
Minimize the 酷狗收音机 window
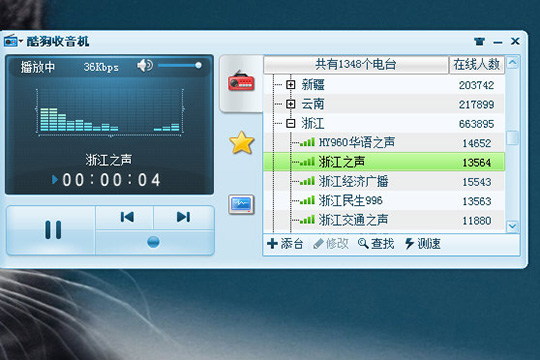tap(498, 42)
